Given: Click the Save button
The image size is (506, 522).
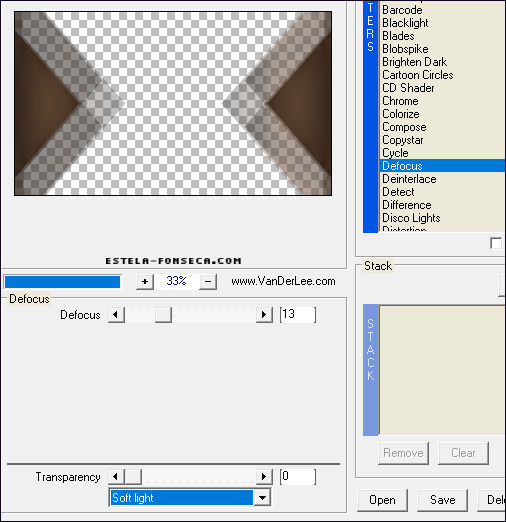Looking at the screenshot, I should 442,500.
